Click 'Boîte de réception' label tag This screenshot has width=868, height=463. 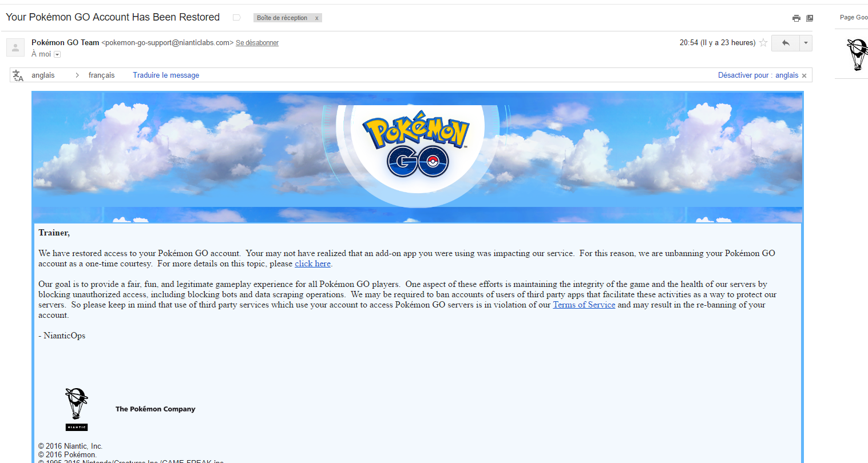(282, 18)
